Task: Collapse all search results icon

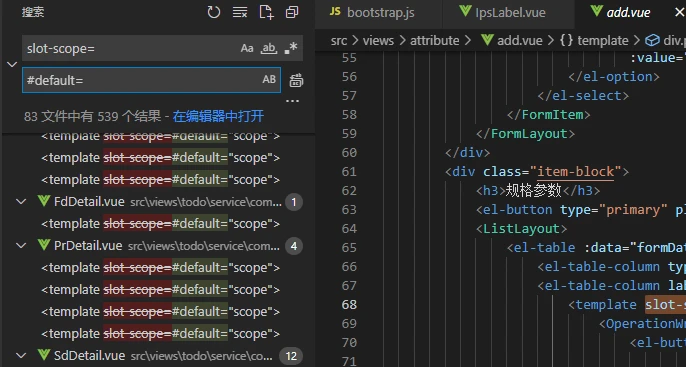Action: 292,12
